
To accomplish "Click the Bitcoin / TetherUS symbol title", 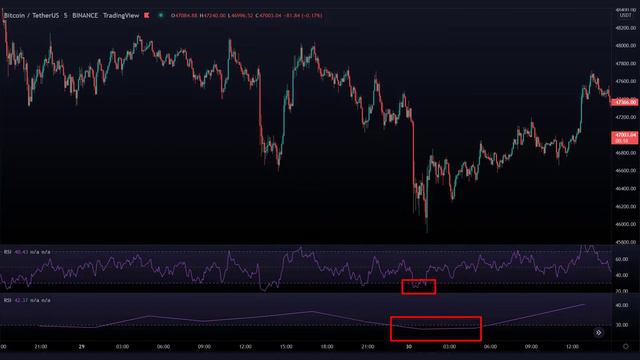I will (x=31, y=16).
